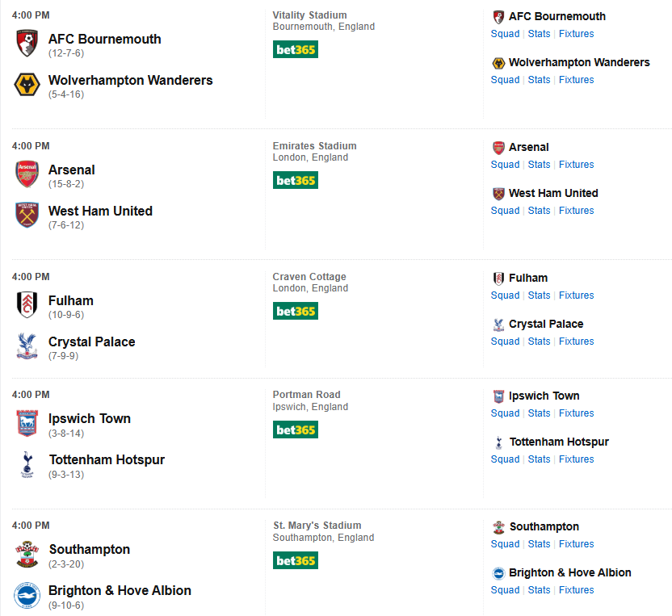Open Stats link under Fulham
The height and width of the screenshot is (616, 672).
[x=539, y=295]
